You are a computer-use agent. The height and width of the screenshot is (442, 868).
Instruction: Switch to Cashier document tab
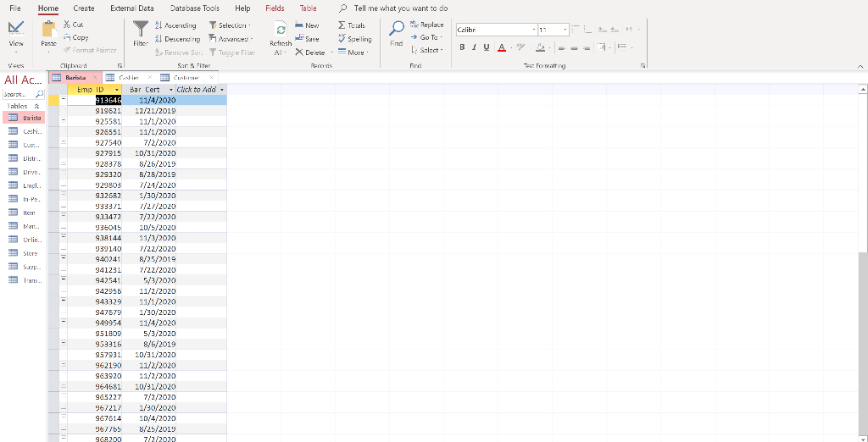coord(129,77)
